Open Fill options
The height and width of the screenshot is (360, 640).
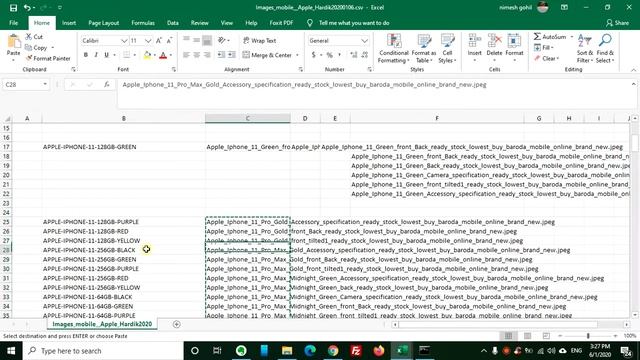click(544, 48)
